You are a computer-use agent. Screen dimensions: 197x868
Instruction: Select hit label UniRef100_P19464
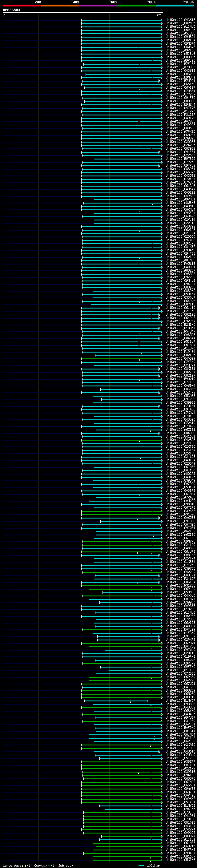(180, 352)
